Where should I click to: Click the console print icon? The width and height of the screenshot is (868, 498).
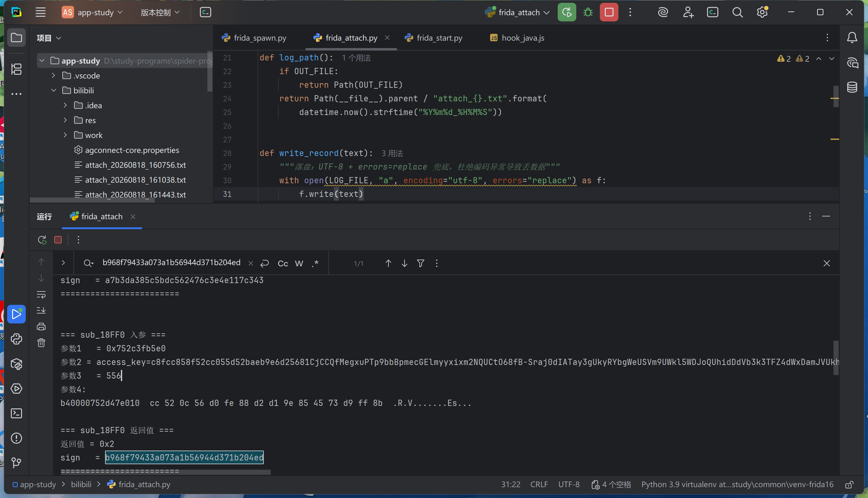(x=41, y=327)
